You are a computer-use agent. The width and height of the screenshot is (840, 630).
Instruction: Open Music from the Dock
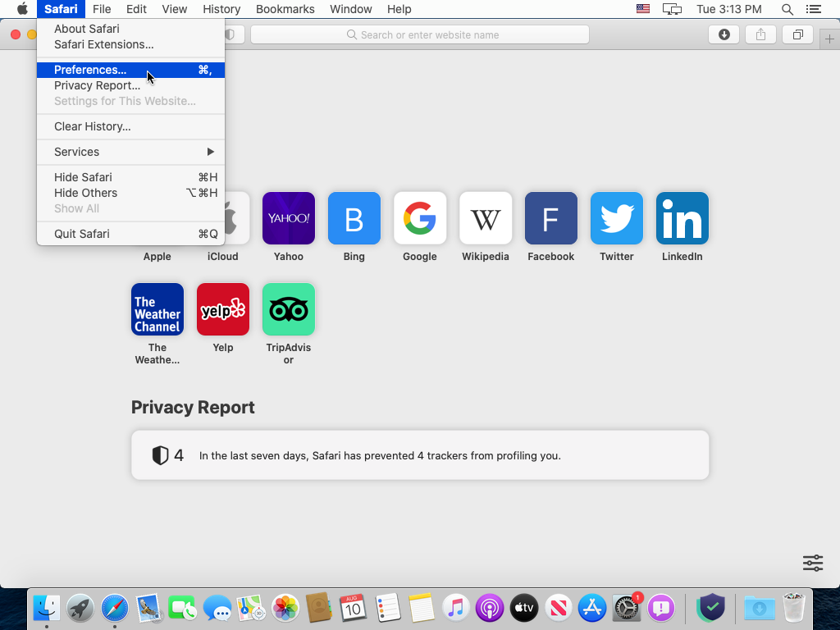pyautogui.click(x=456, y=608)
